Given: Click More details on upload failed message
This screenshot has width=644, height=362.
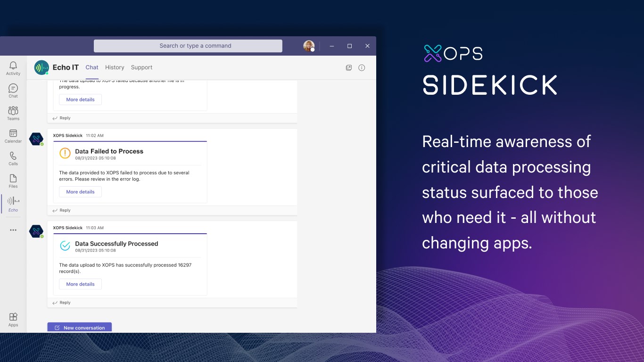Looking at the screenshot, I should tap(80, 99).
